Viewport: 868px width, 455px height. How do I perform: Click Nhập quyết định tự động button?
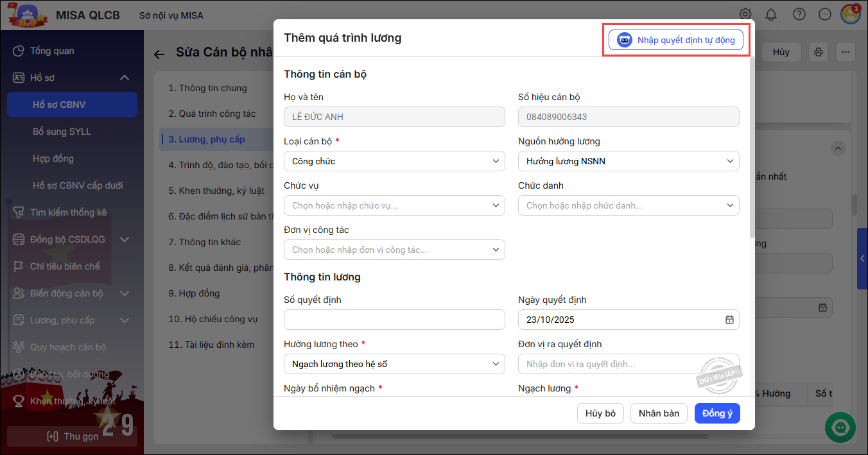pos(676,40)
